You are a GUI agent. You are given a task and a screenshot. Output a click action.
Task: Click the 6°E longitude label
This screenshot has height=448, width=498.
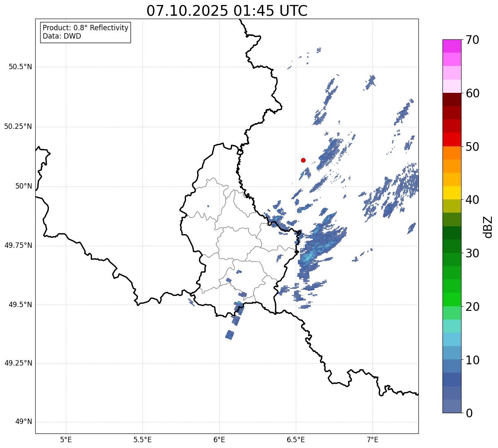point(219,439)
